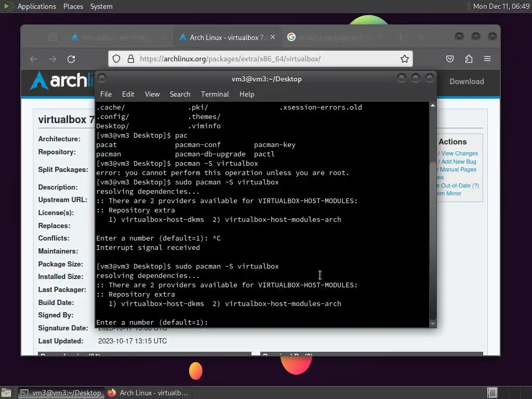The image size is (532, 399).
Task: Click the 'Build Date:' label
Action: (x=56, y=302)
